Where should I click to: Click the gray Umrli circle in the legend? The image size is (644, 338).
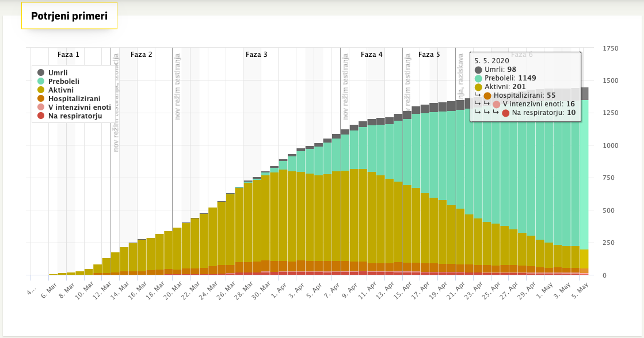coord(41,73)
